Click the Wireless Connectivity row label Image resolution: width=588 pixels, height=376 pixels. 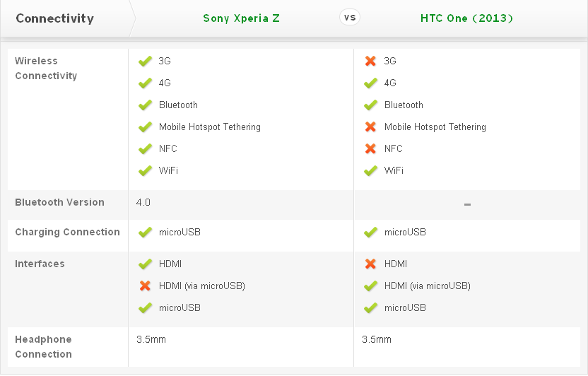coord(46,69)
